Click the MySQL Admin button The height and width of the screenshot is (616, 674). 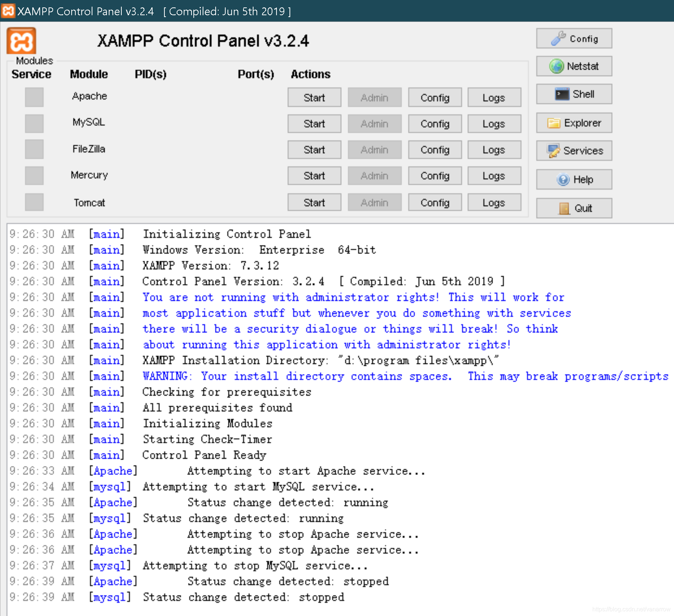click(x=375, y=124)
